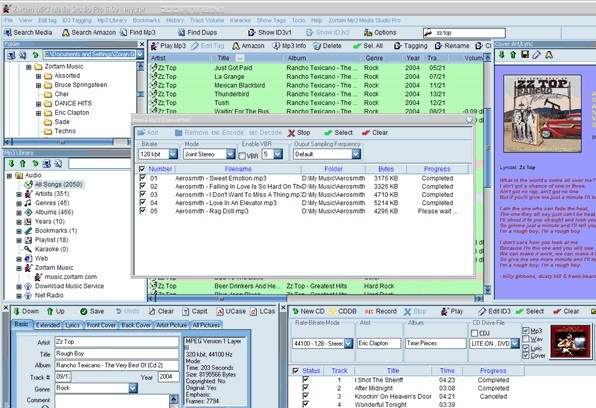The height and width of the screenshot is (408, 596).
Task: Click Select in the encoder window toolbar
Action: tap(338, 133)
